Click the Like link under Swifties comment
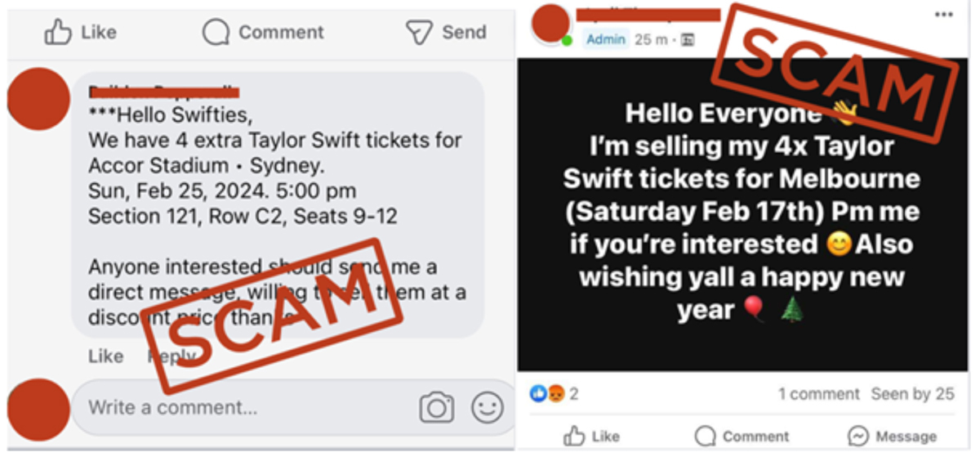980x466 pixels. (105, 356)
